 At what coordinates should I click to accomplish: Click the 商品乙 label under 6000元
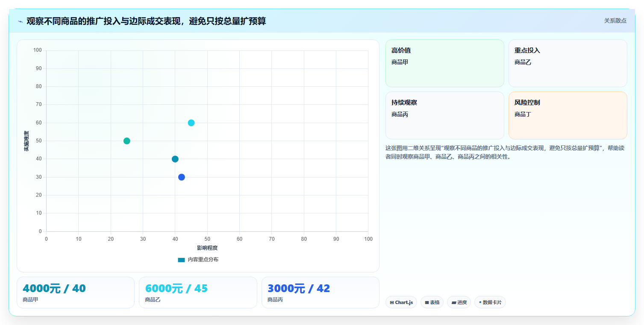153,300
